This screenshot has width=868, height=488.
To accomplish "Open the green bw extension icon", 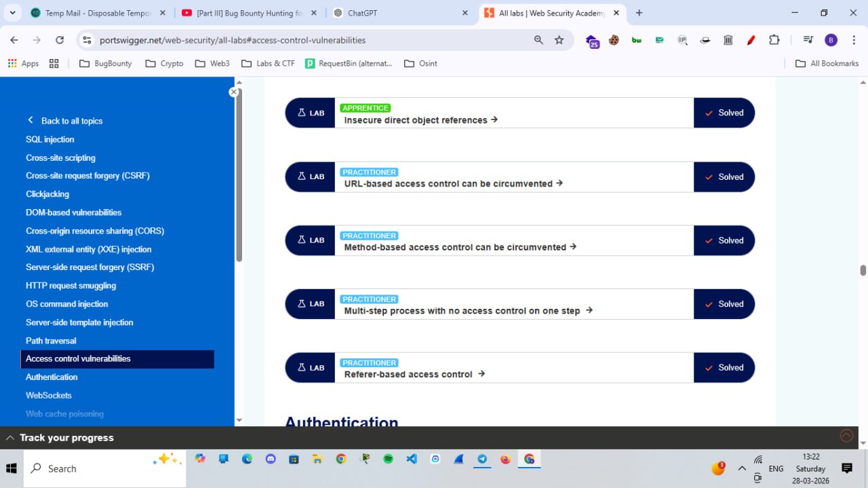I will (636, 40).
